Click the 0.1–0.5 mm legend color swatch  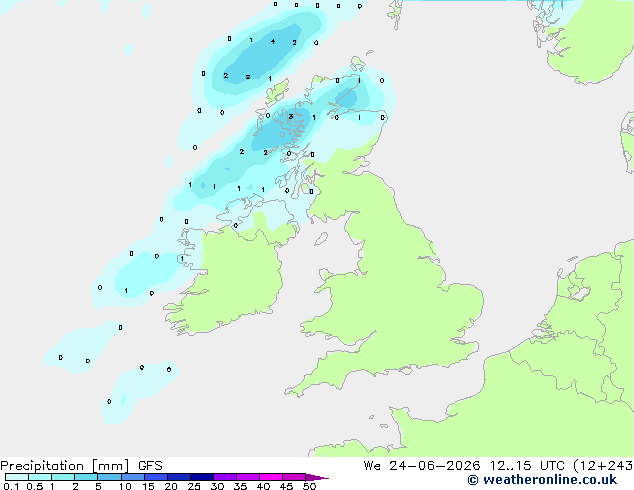coord(17,477)
